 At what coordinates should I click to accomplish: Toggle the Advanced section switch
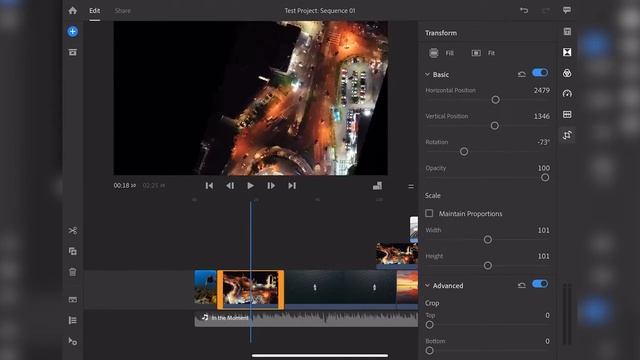click(540, 284)
